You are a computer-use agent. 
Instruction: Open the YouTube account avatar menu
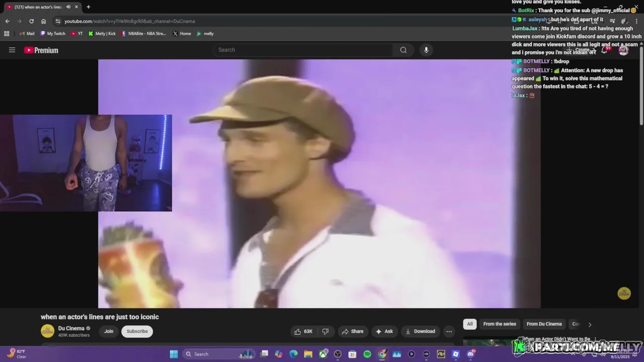click(623, 50)
